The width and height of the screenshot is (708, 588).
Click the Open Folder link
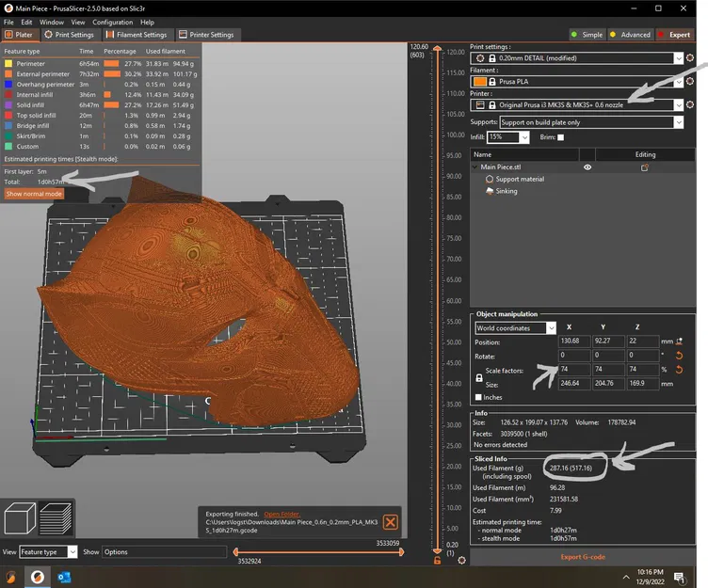(282, 515)
